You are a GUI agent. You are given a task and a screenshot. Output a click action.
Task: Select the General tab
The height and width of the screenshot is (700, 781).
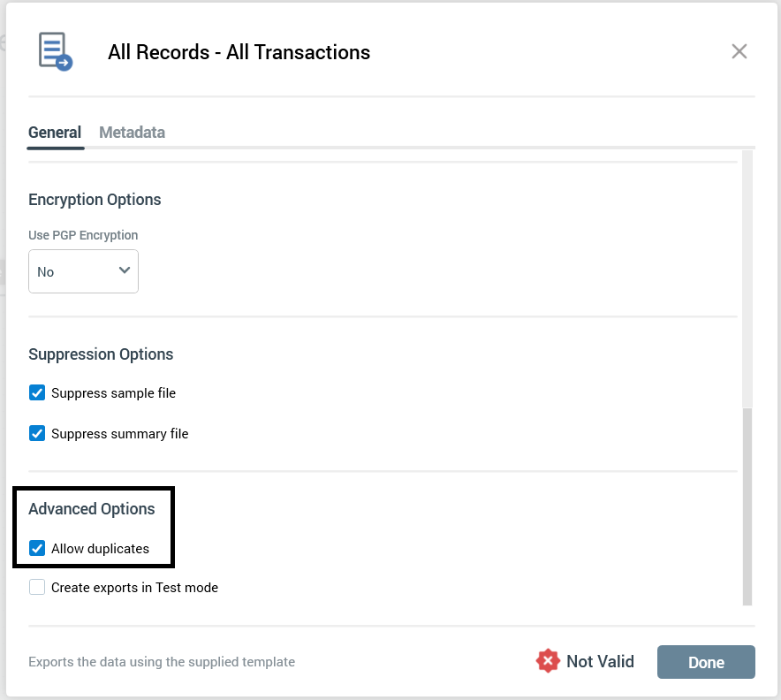click(55, 133)
